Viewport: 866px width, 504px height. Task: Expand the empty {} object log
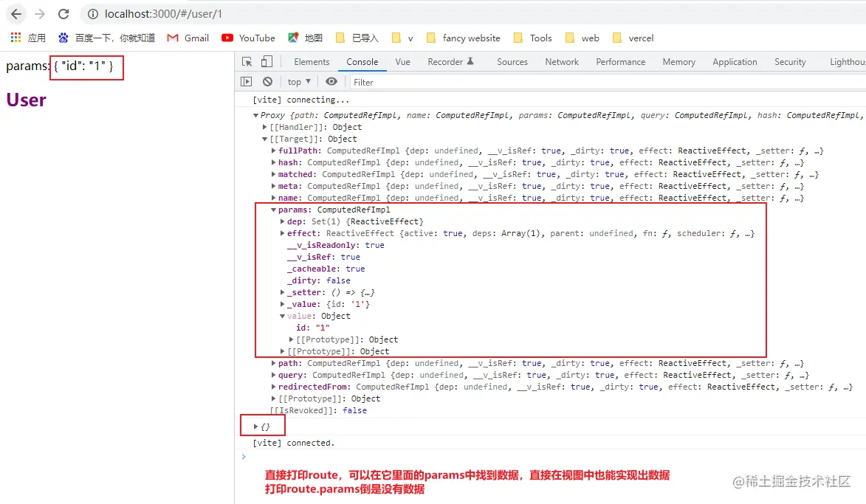pyautogui.click(x=255, y=427)
